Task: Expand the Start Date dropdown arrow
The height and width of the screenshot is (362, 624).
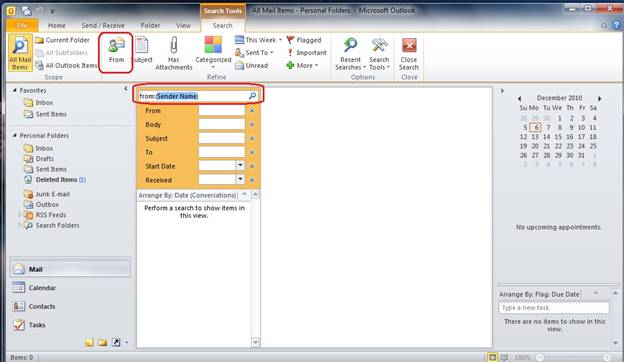Action: click(x=240, y=165)
